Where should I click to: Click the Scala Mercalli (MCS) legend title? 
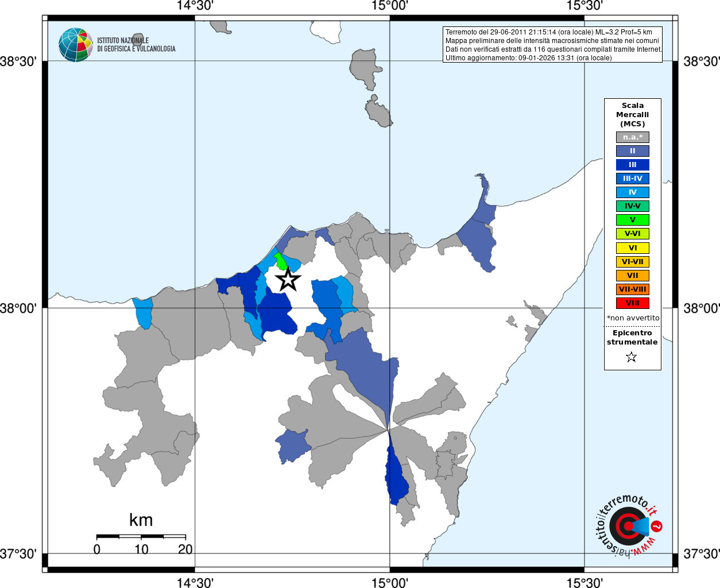coord(633,115)
